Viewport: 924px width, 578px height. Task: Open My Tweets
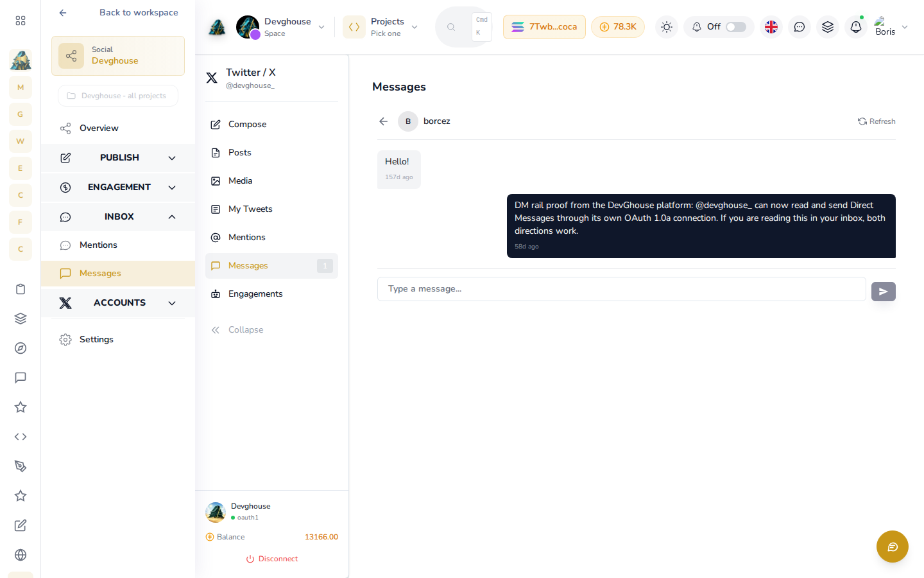[x=271, y=209]
